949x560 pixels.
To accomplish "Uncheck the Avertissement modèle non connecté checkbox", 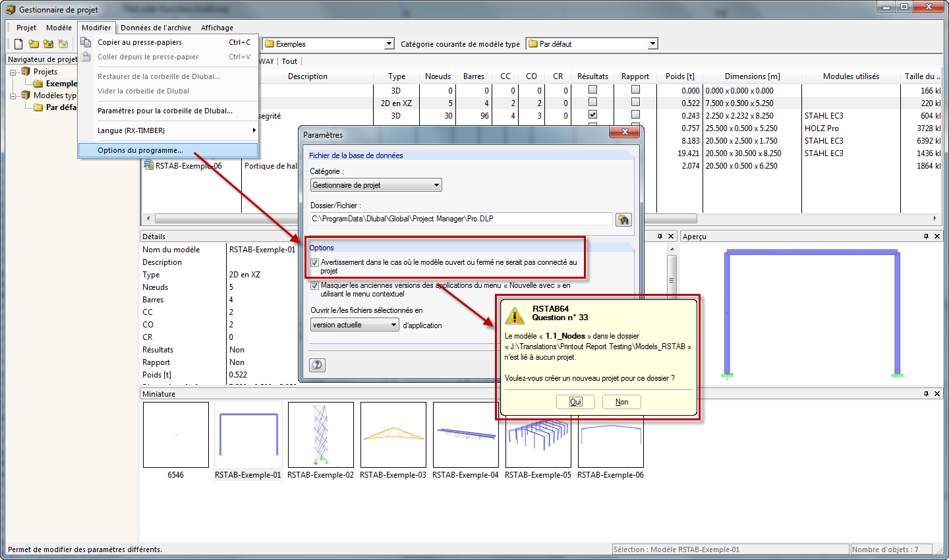I will tap(315, 262).
